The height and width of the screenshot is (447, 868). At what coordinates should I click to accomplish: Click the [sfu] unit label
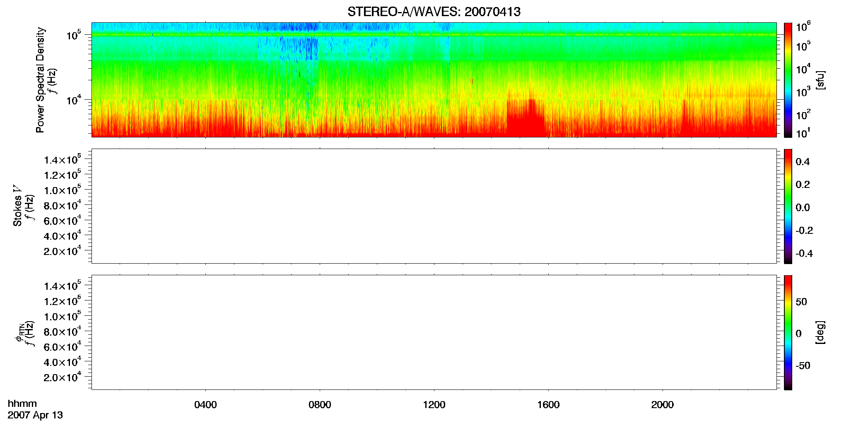point(820,80)
